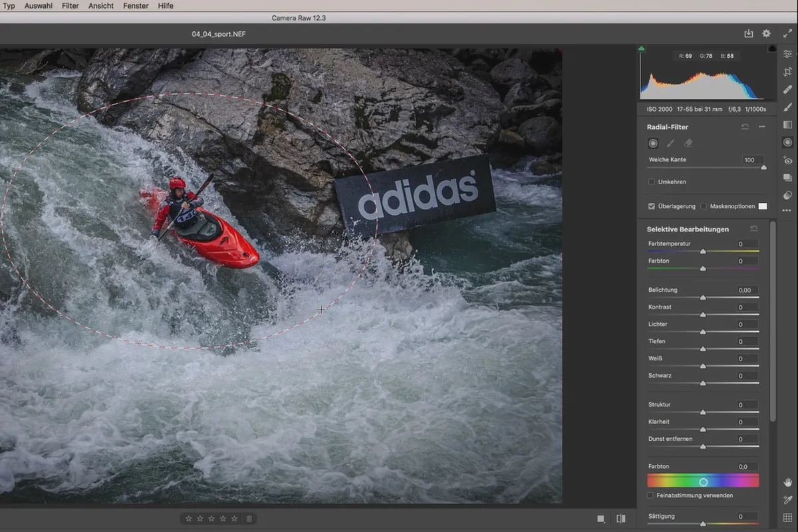This screenshot has height=532, width=798.
Task: Select the Graduated Filter tool
Action: pos(787,125)
